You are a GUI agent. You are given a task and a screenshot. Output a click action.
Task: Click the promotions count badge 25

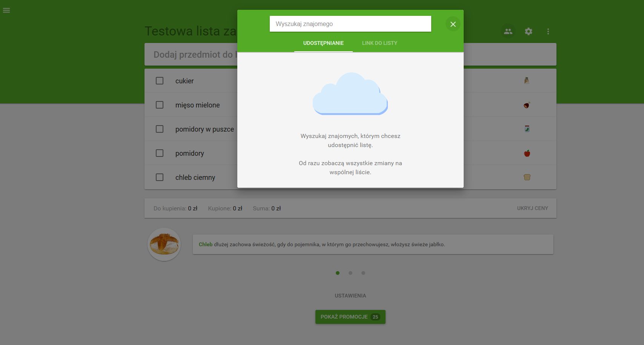(375, 317)
